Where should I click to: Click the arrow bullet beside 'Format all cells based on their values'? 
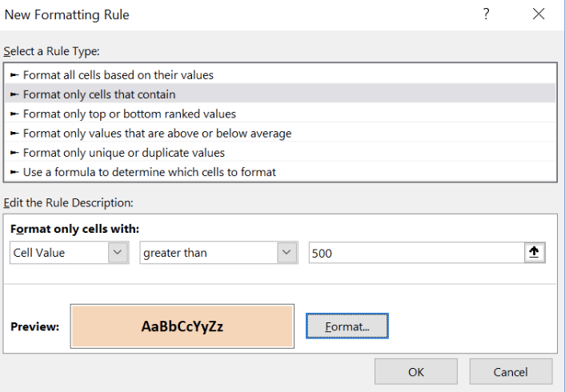pyautogui.click(x=14, y=75)
